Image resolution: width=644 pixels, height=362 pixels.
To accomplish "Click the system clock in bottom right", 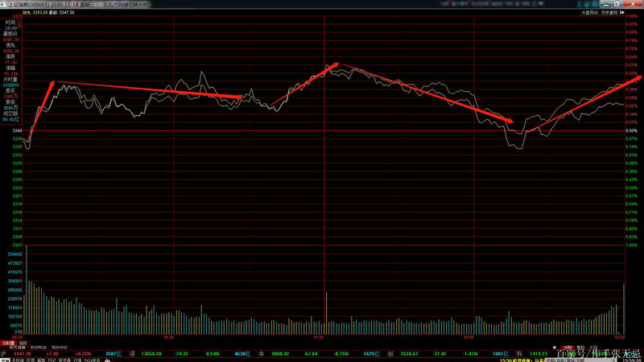I will (626, 359).
